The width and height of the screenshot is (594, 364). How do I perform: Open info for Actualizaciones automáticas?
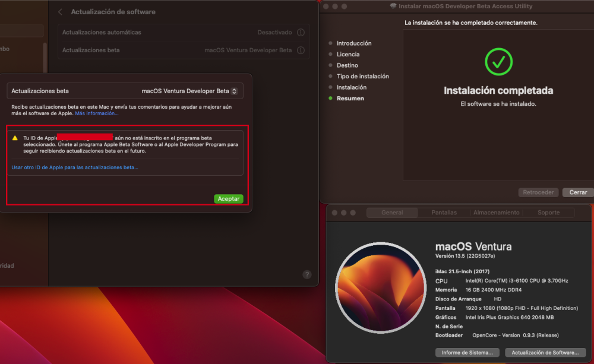[x=301, y=33]
